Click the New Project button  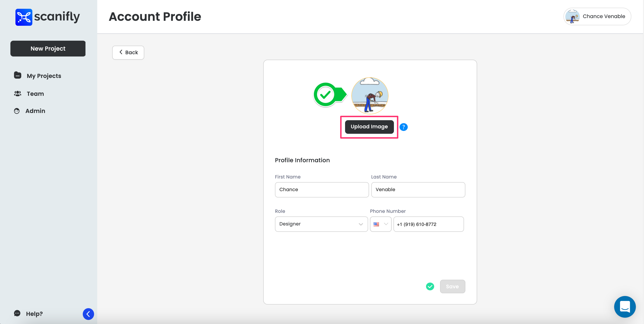pos(48,48)
